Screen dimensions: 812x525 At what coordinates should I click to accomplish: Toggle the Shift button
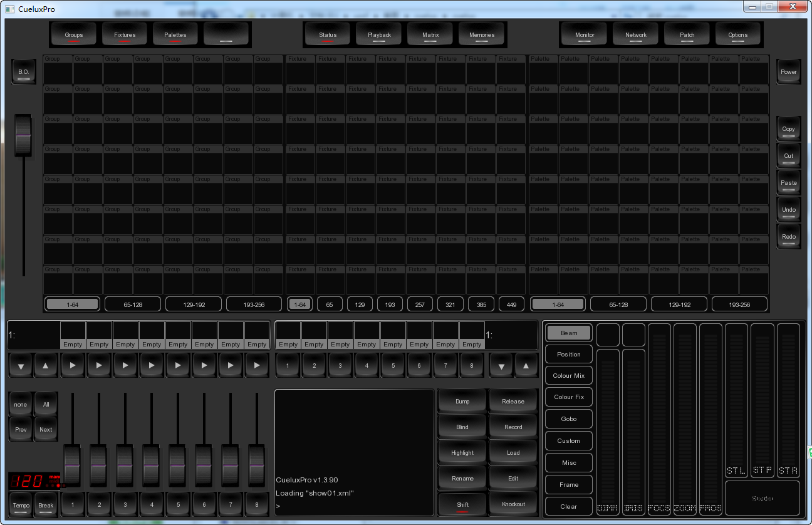[x=462, y=504]
